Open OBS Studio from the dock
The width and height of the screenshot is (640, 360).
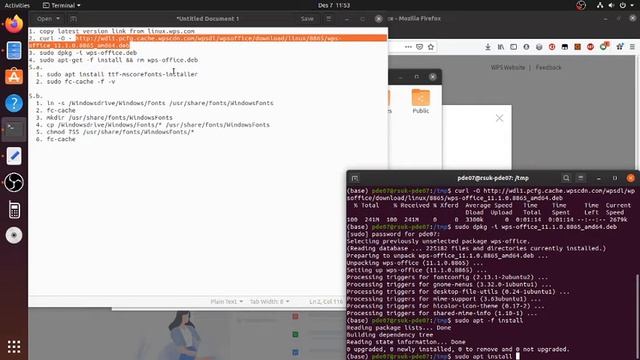pos(14,182)
